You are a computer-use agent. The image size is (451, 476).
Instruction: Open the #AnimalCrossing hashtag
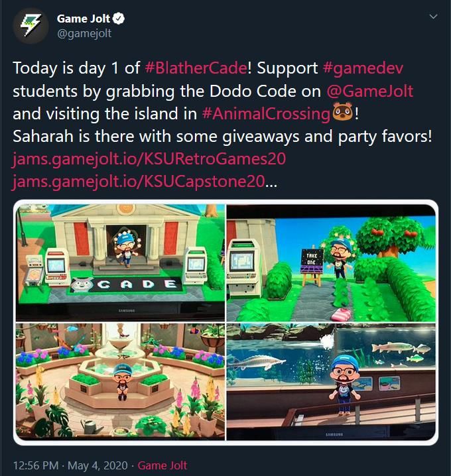[267, 114]
